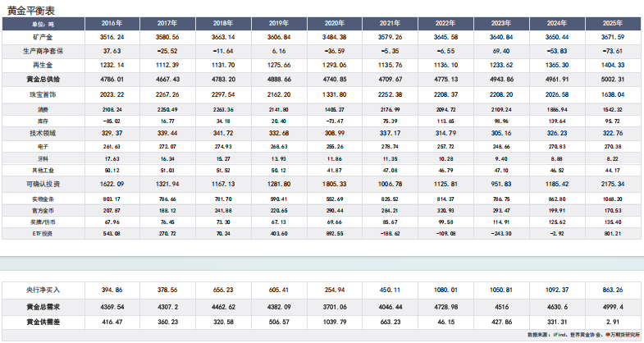
Task: Click the data source note at bottom right
Action: (x=583, y=335)
